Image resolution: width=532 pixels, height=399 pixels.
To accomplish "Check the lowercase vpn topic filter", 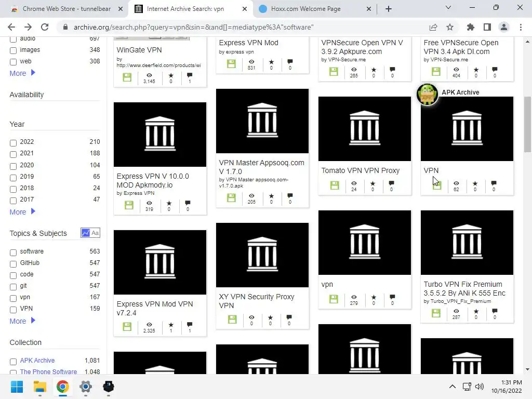I will [13, 298].
